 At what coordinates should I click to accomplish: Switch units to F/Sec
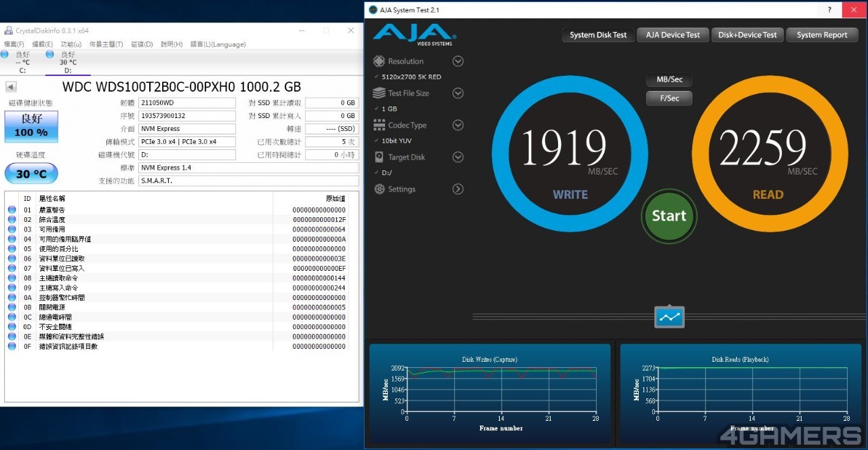pyautogui.click(x=669, y=98)
